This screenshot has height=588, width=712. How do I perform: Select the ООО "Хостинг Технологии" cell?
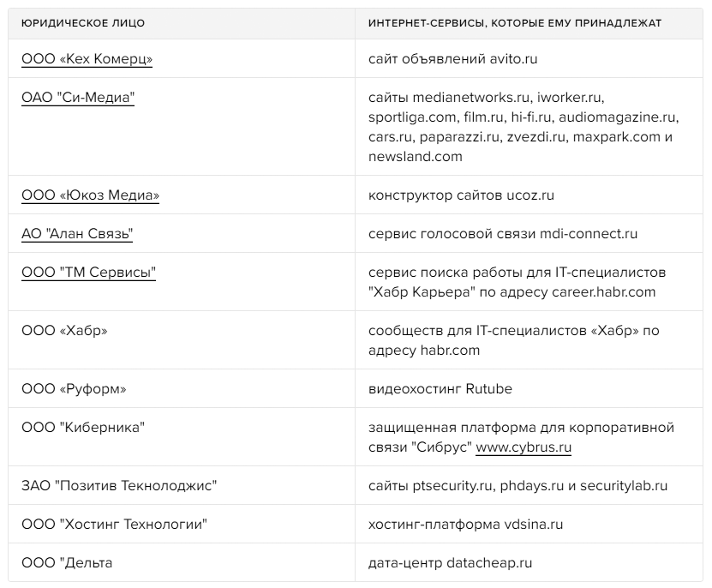114,525
